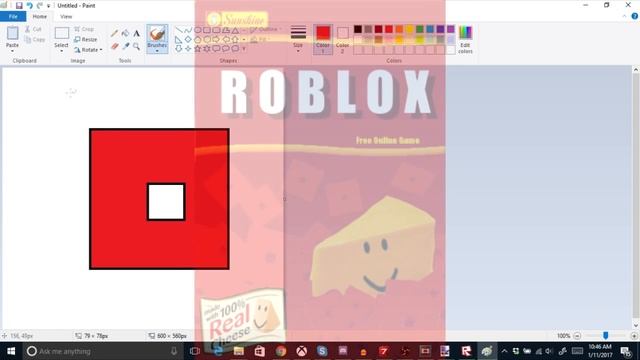Select the Magnifier tool
This screenshot has width=640, height=360.
tap(136, 47)
